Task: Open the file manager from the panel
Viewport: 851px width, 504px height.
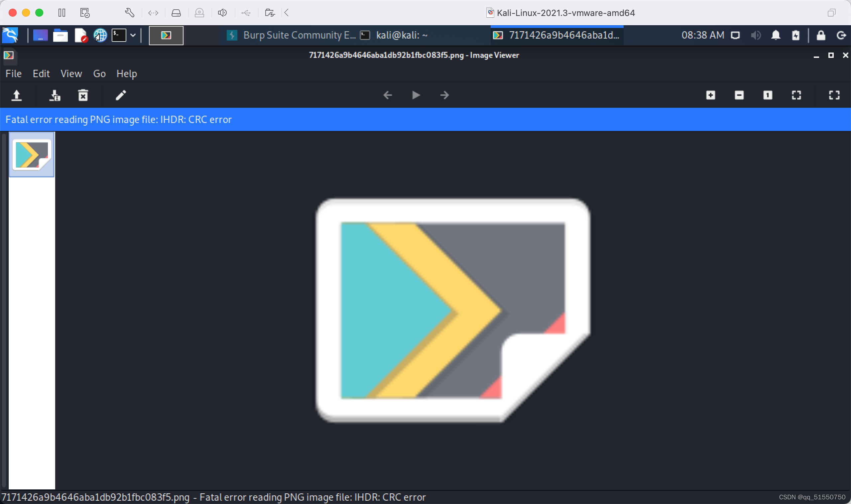Action: pyautogui.click(x=60, y=35)
